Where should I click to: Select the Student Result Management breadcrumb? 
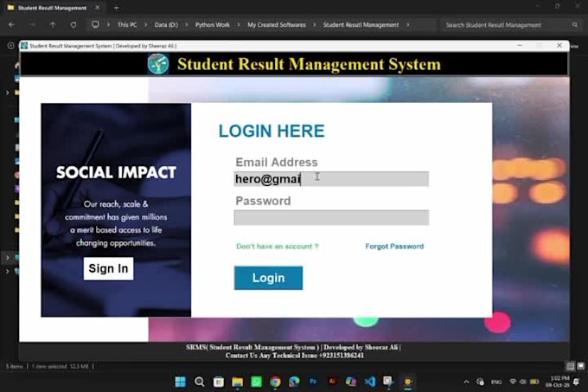click(x=361, y=25)
